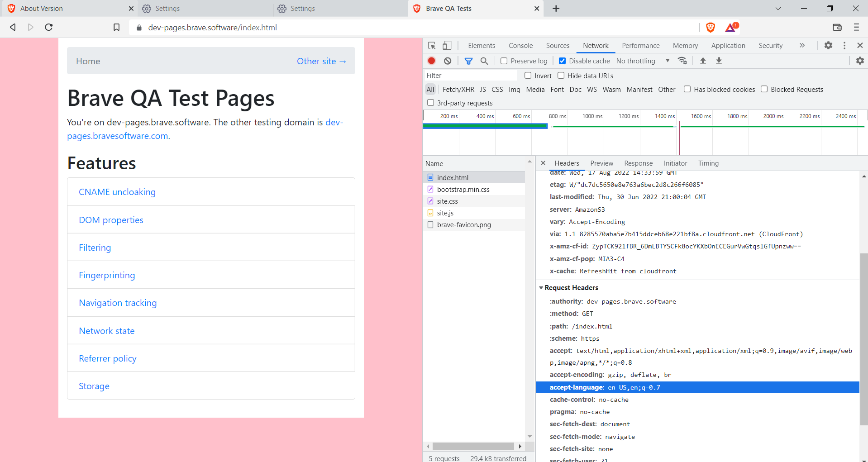Enable Preserve log checkbox
Screen dimensions: 868x462
click(504, 61)
